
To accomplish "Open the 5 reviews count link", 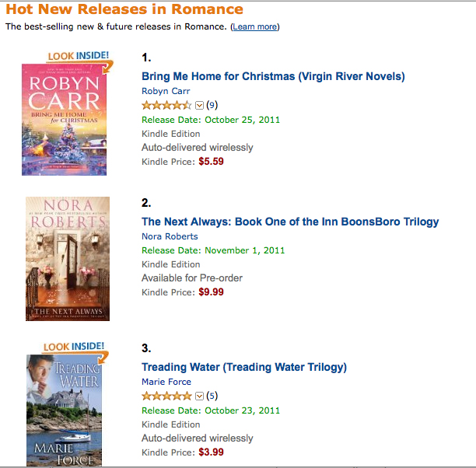I will 212,396.
